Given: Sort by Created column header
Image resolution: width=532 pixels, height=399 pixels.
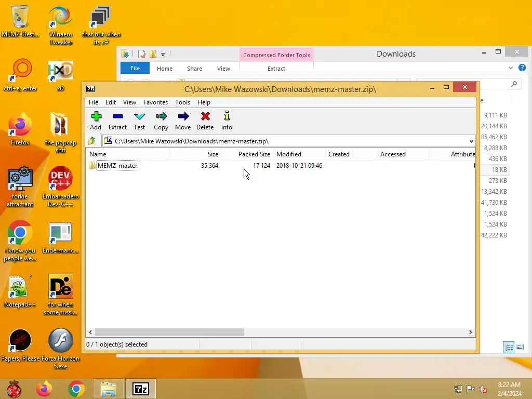Looking at the screenshot, I should [351, 154].
